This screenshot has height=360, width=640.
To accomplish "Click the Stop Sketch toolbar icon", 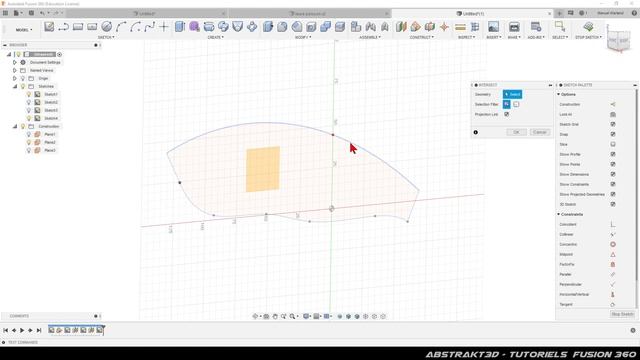I will pos(588,27).
